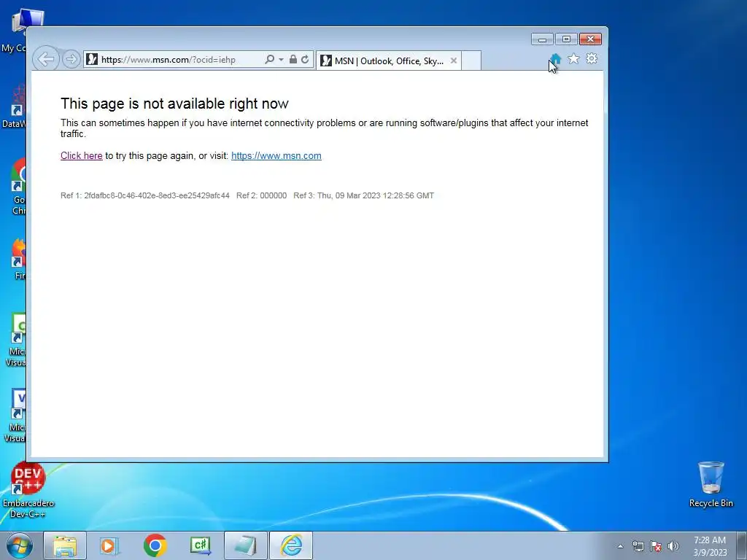Close the Internet Explorer window
Image resolution: width=747 pixels, height=560 pixels.
590,39
